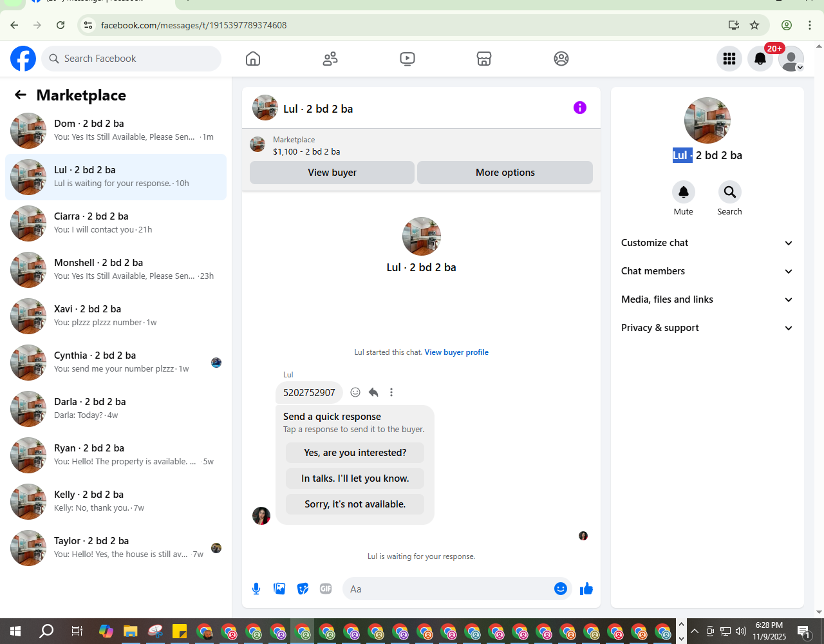This screenshot has height=644, width=824.
Task: Open the account profile avatar menu
Action: (791, 59)
